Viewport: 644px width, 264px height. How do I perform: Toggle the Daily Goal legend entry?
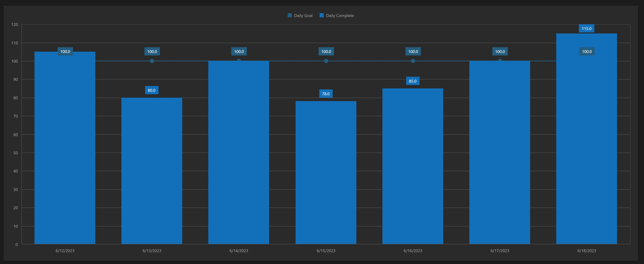(303, 15)
